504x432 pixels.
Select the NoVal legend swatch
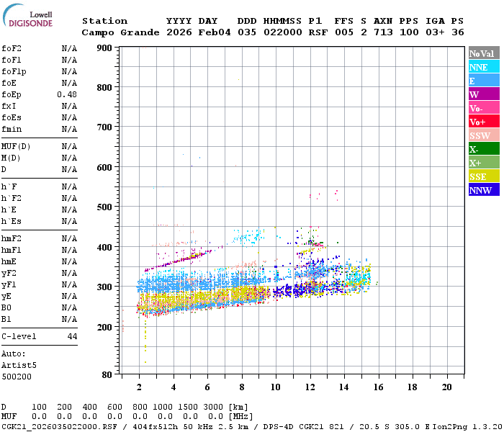[483, 53]
